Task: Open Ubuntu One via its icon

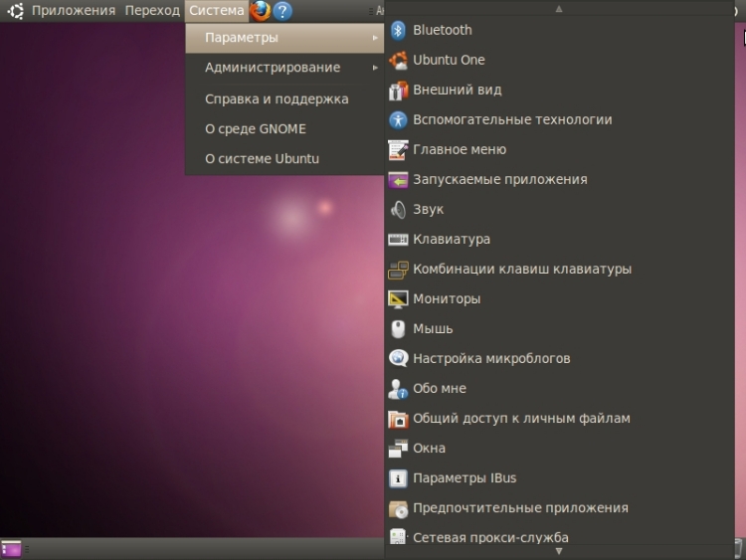Action: 398,60
